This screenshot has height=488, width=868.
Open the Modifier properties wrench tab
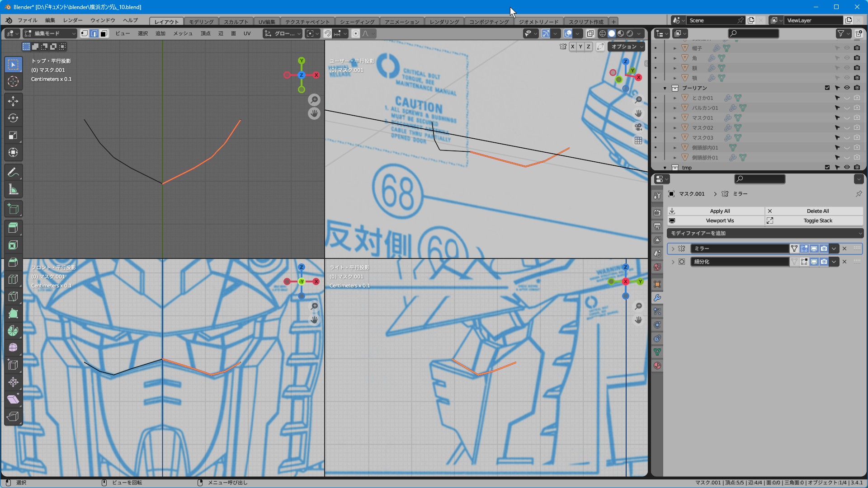[x=657, y=298]
